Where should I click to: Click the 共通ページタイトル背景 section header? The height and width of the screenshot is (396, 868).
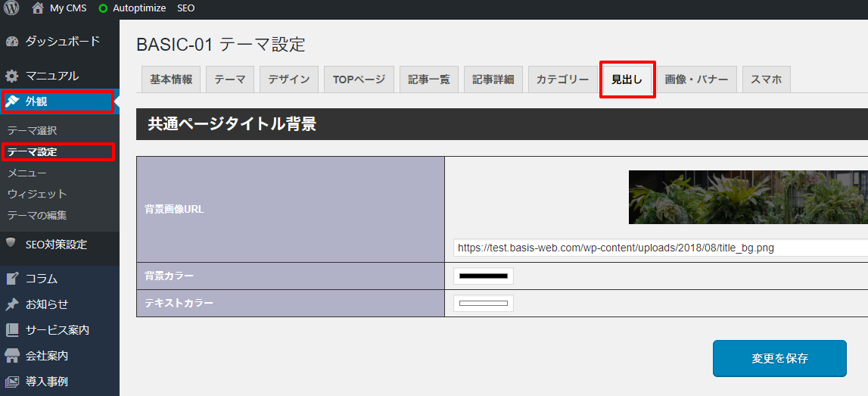pos(502,124)
